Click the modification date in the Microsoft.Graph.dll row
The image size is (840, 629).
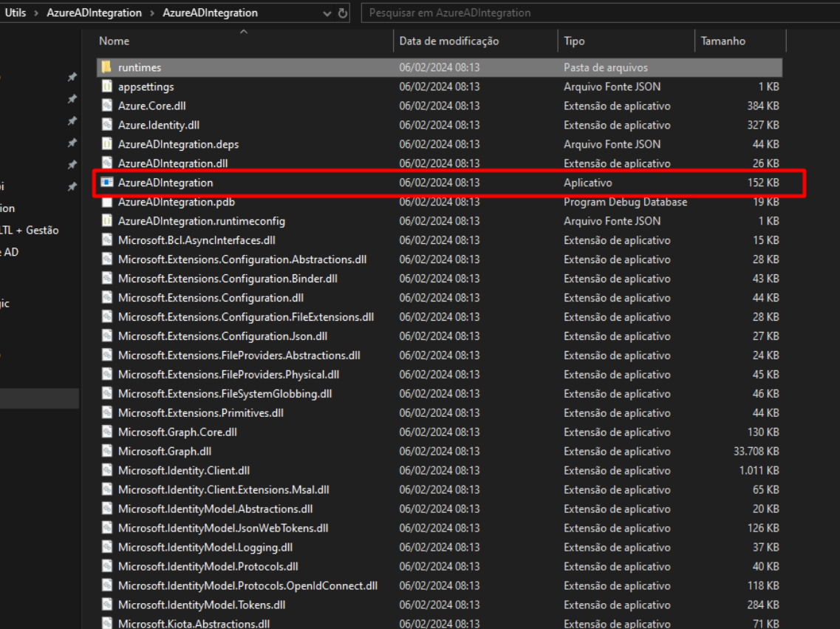[440, 452]
